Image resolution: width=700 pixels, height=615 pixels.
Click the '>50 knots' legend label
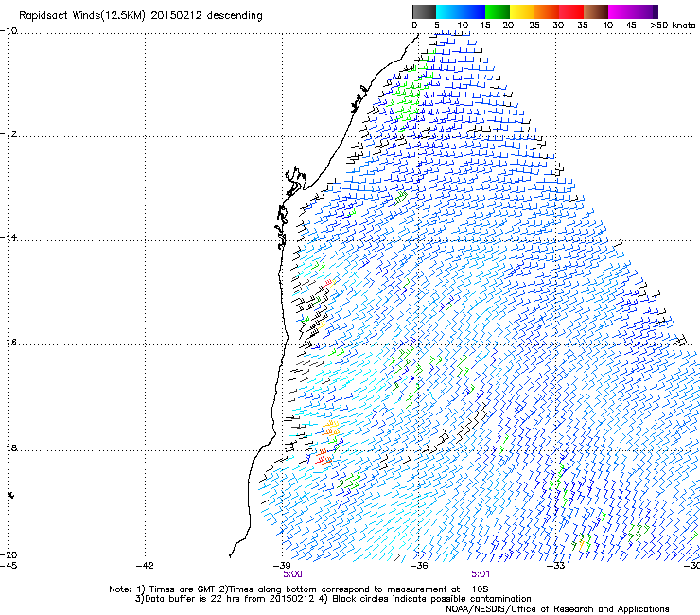click(x=673, y=26)
